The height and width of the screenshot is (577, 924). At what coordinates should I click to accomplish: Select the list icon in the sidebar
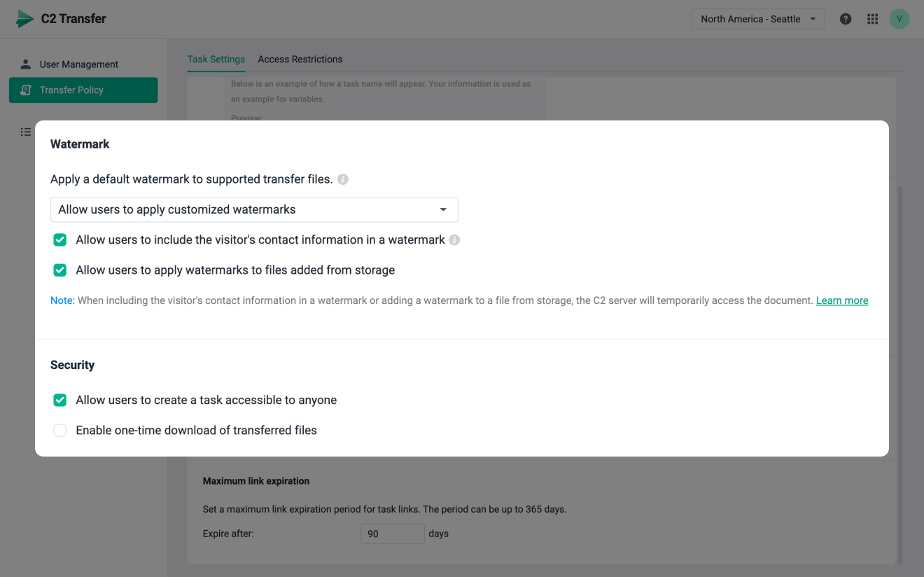pyautogui.click(x=25, y=132)
